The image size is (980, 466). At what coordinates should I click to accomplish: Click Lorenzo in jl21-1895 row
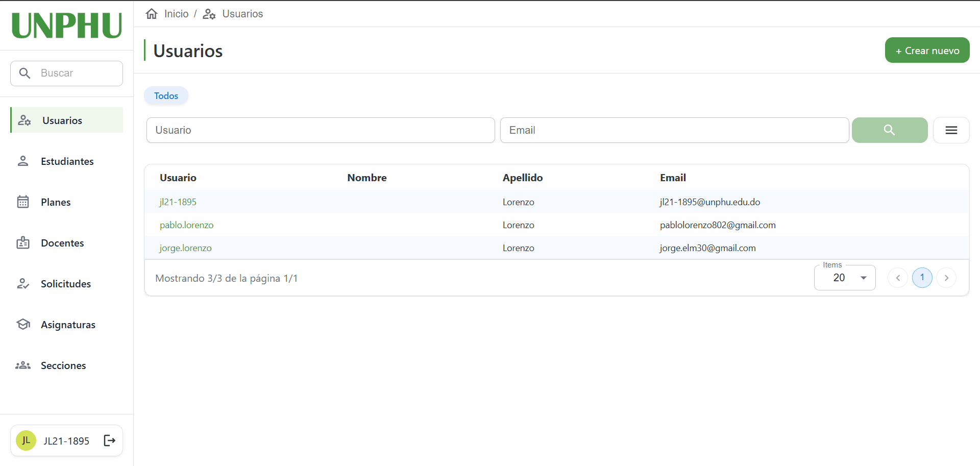click(x=519, y=202)
